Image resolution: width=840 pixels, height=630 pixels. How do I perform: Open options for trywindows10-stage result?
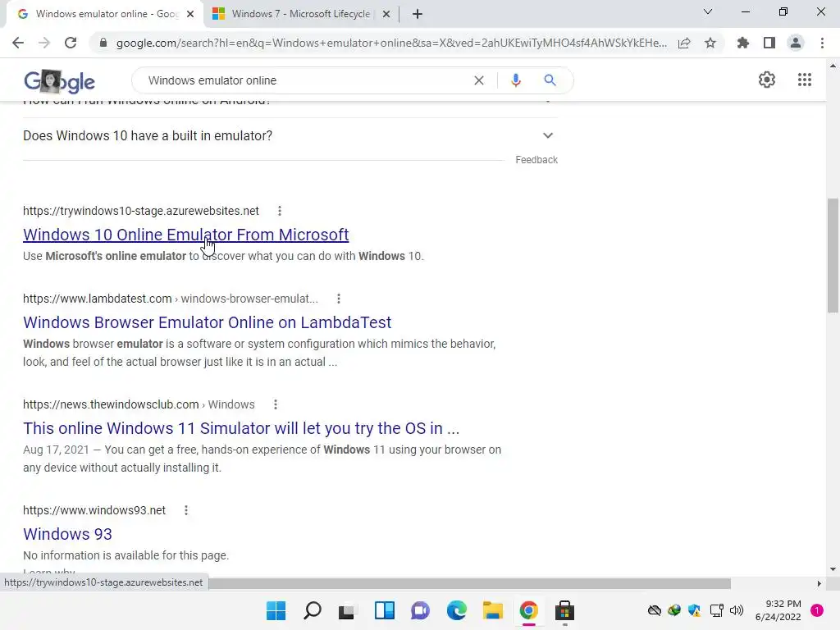(x=280, y=211)
